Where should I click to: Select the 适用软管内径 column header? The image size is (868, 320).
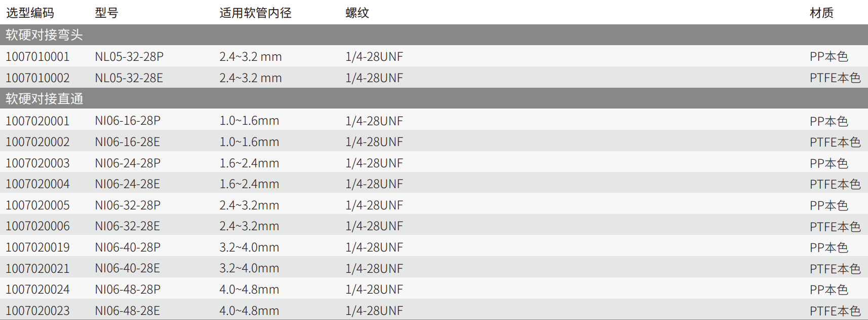tap(255, 13)
